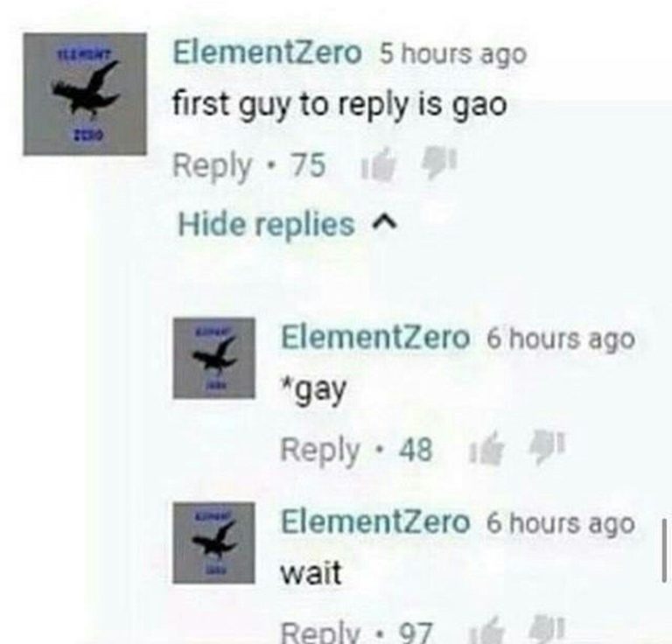672x644 pixels.
Task: Thumbs down the '*gay' reply
Action: 548,447
